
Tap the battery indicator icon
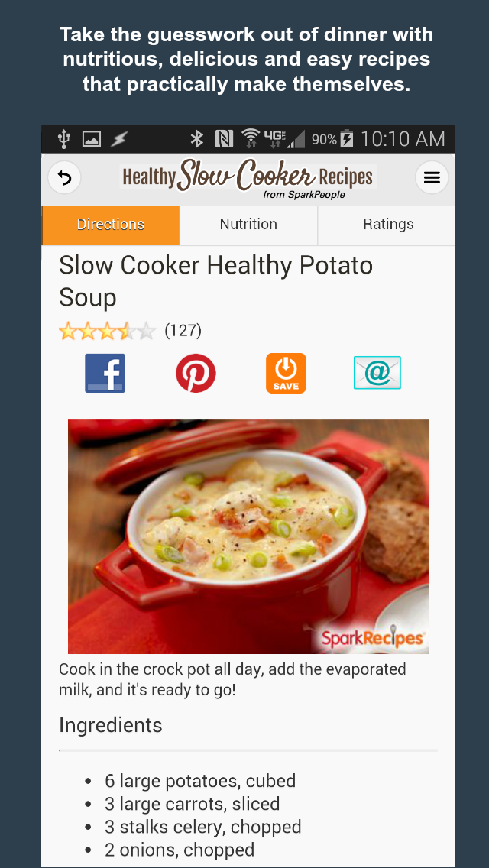(x=347, y=138)
